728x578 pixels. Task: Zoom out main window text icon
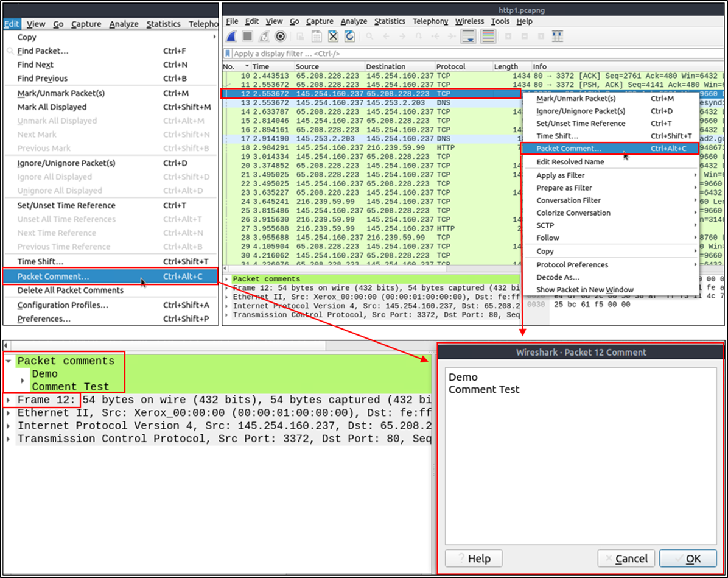click(525, 37)
